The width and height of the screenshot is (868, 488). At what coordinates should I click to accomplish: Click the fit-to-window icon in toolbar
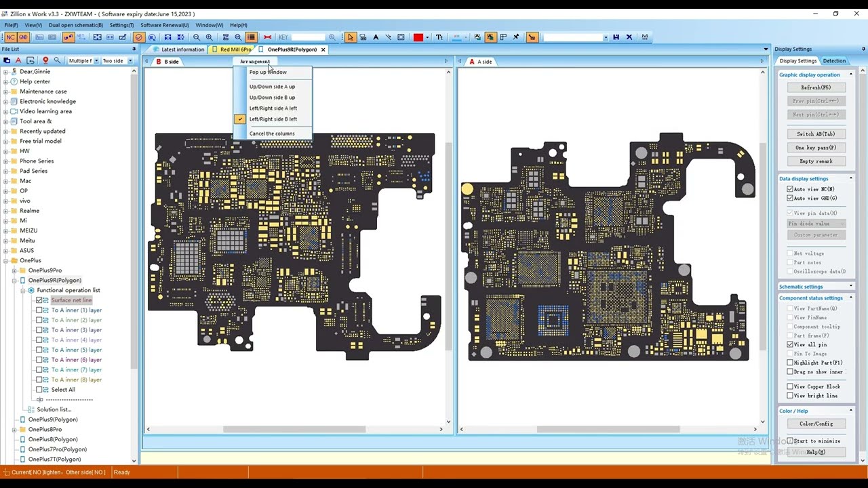click(x=98, y=37)
